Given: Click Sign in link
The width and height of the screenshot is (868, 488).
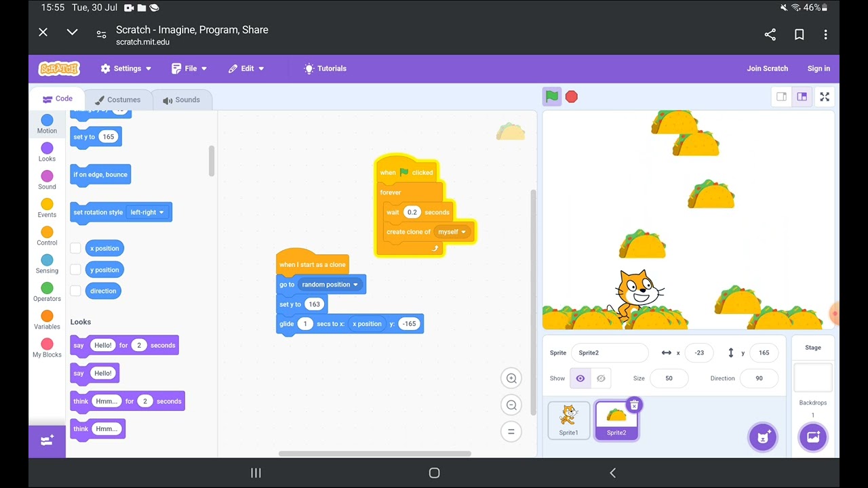Looking at the screenshot, I should click(818, 68).
